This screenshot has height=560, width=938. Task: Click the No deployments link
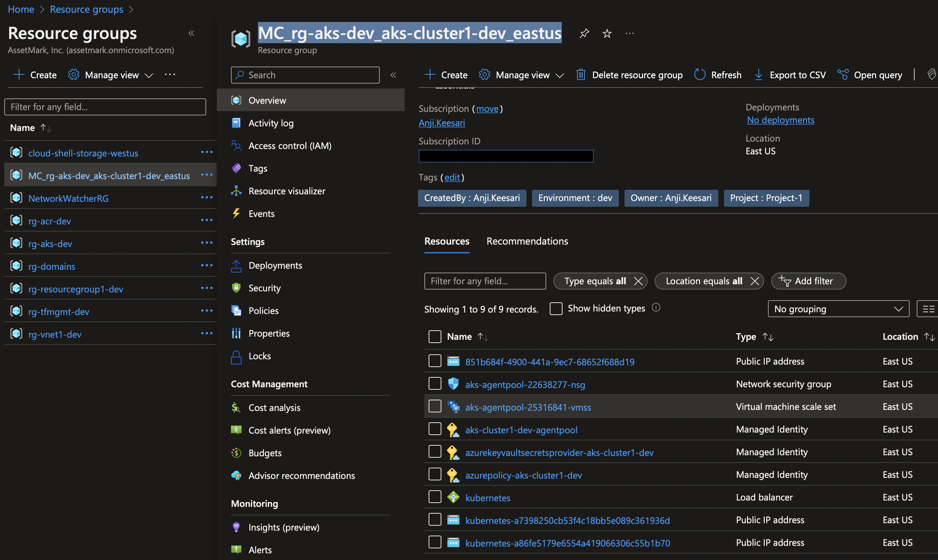[x=780, y=120]
